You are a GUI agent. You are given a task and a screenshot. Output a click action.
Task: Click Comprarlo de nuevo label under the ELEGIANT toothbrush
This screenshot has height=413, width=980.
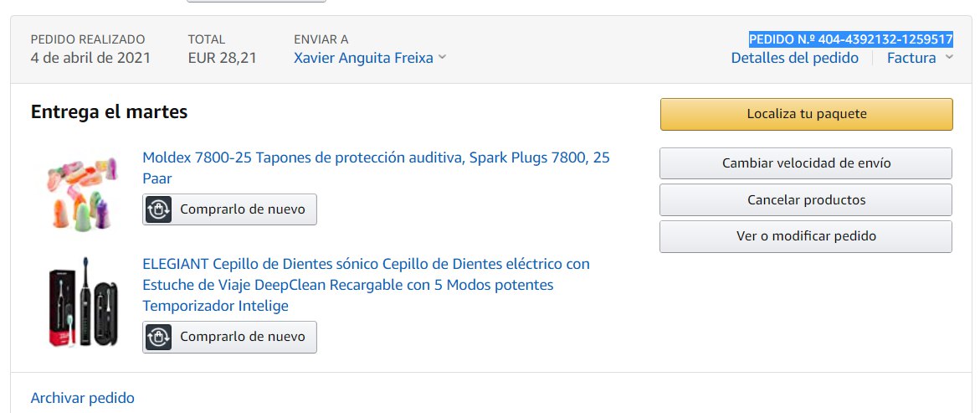(243, 337)
